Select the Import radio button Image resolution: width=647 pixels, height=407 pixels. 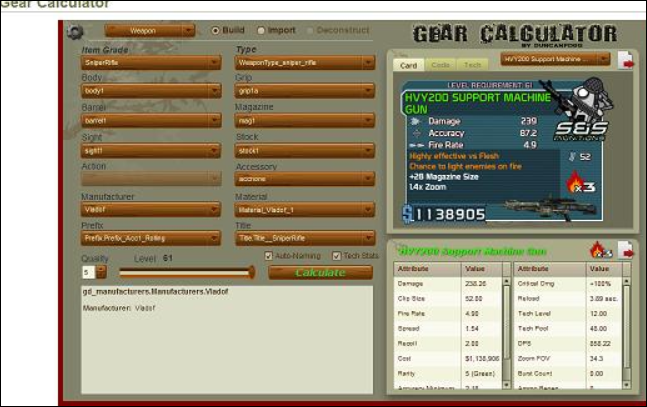click(x=261, y=31)
